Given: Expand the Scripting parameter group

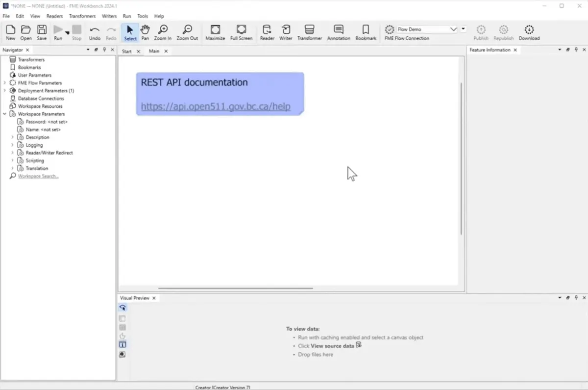Looking at the screenshot, I should [x=13, y=160].
